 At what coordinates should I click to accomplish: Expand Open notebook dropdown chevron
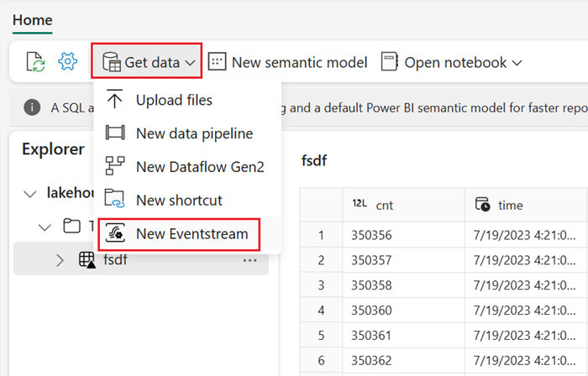[517, 63]
